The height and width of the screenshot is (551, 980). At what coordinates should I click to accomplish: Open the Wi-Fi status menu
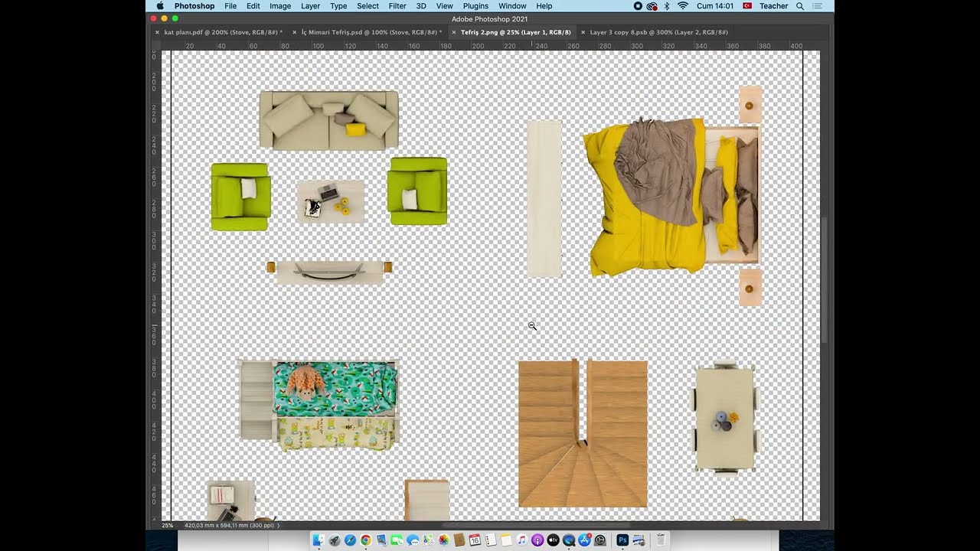pyautogui.click(x=683, y=6)
